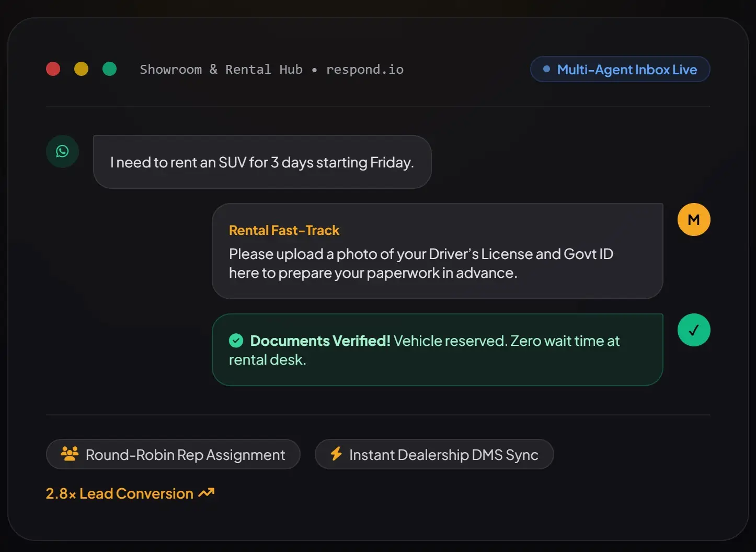The height and width of the screenshot is (552, 756).
Task: Click the 'Documents Verified!' bold text
Action: point(320,341)
